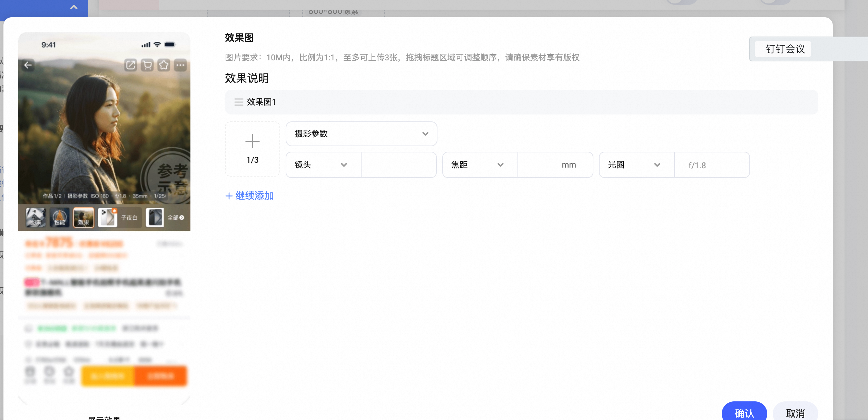Click the 光圈 f/1.8 input field

(712, 165)
